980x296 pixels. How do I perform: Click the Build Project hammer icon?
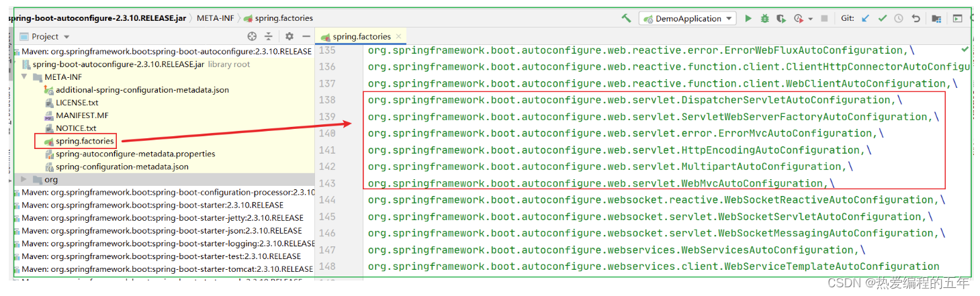[x=626, y=19]
